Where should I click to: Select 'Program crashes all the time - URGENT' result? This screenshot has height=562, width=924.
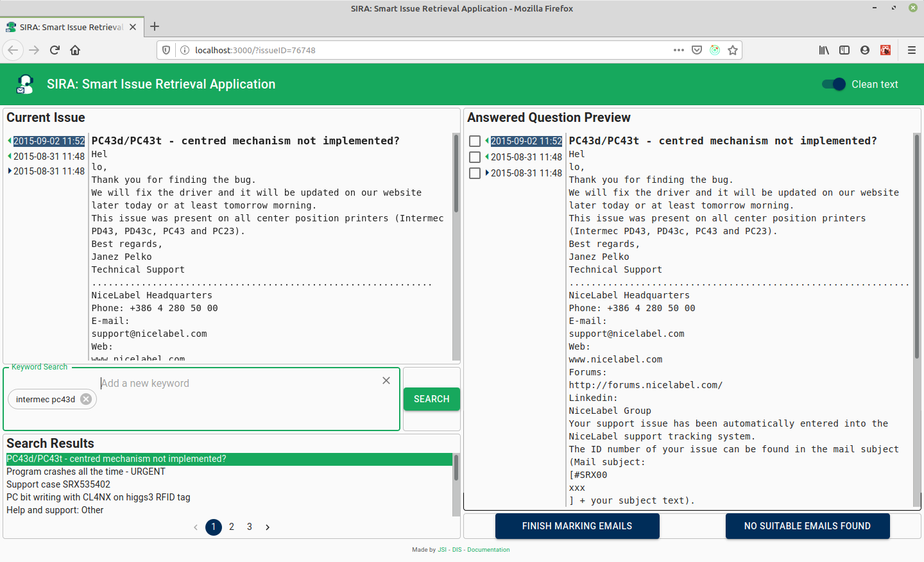click(86, 472)
